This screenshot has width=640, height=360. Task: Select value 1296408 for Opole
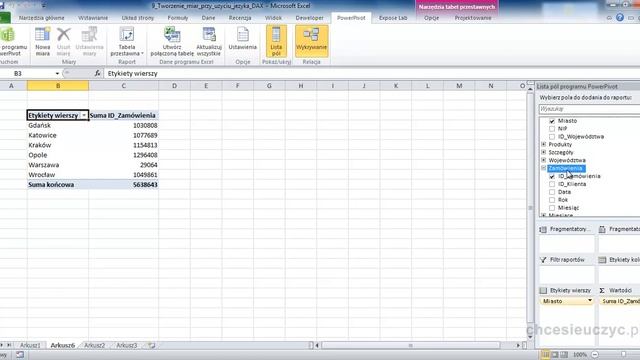[123, 155]
